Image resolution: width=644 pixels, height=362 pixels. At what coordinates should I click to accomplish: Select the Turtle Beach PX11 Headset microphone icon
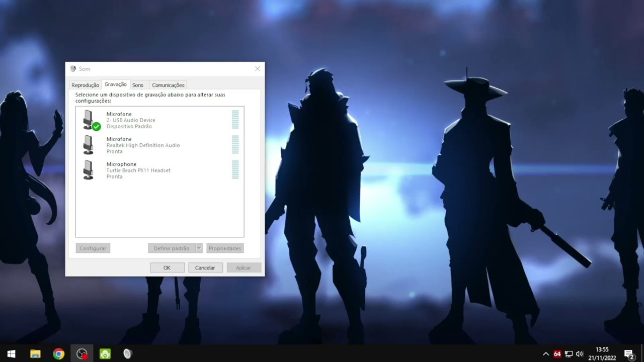tap(89, 170)
